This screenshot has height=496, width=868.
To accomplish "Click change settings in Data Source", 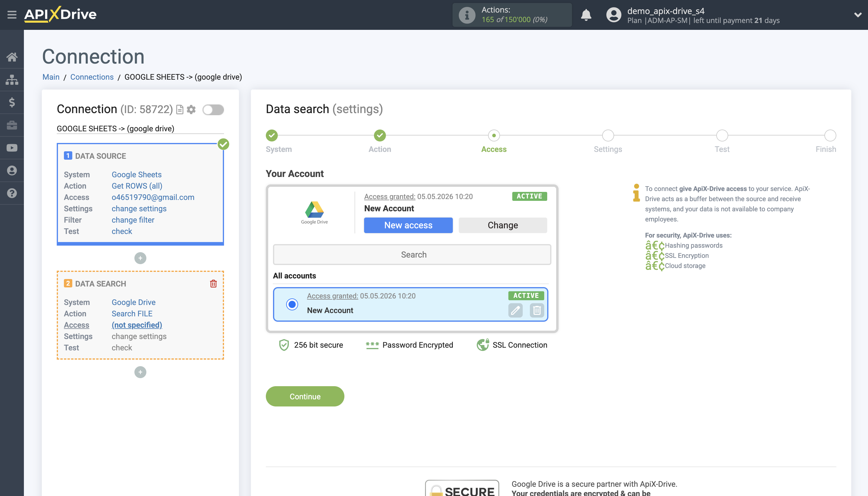I will click(x=139, y=209).
